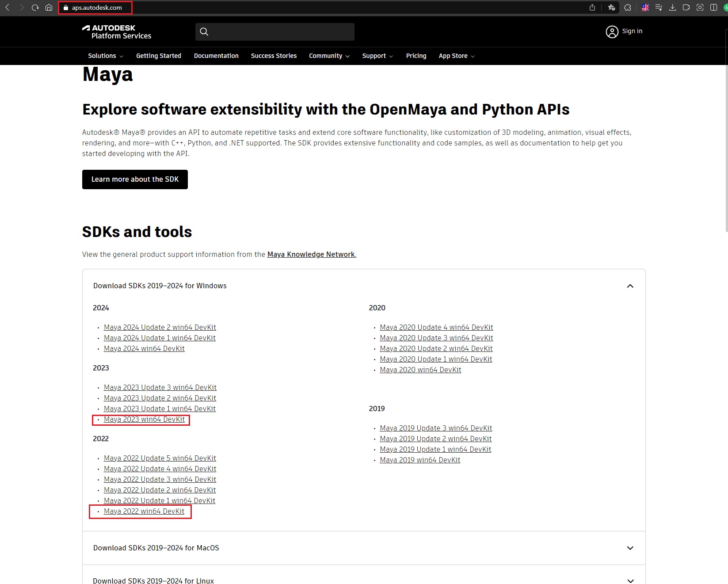728x584 pixels.
Task: Click the video camera toolbar icon
Action: tap(686, 8)
